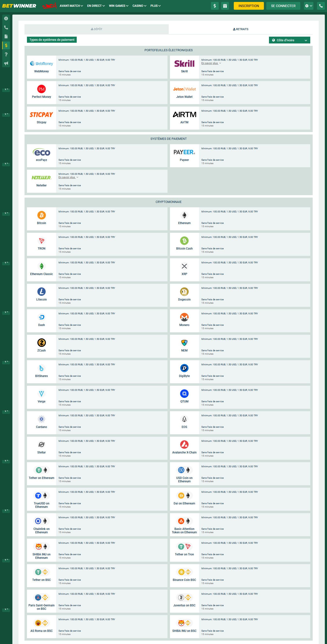This screenshot has width=327, height=644.
Task: Open the document icon in left sidebar
Action: click(x=6, y=36)
